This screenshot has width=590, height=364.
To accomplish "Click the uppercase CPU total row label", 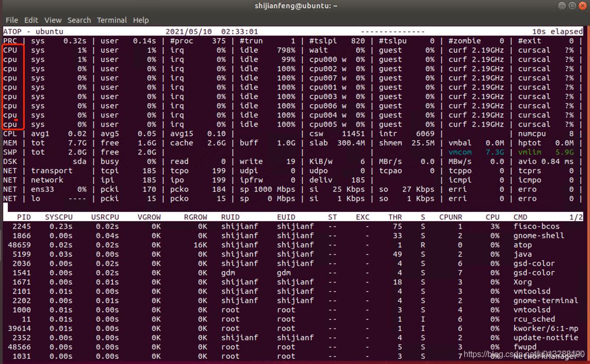I will (x=10, y=50).
